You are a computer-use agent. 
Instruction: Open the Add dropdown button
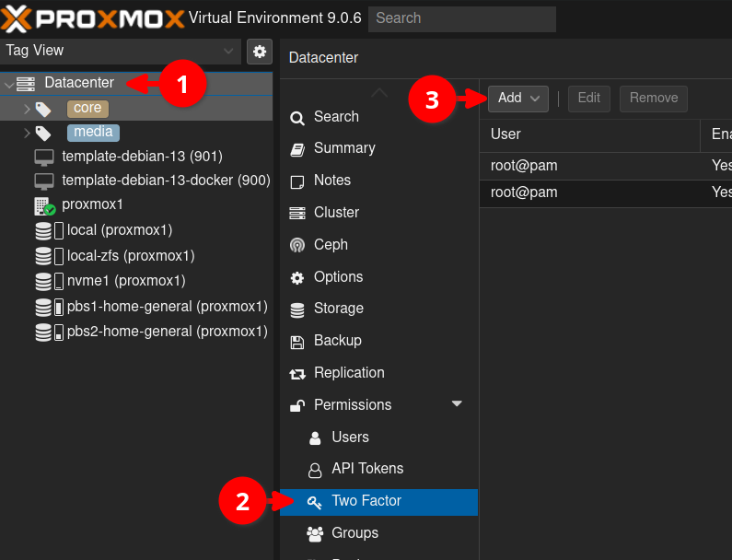518,99
